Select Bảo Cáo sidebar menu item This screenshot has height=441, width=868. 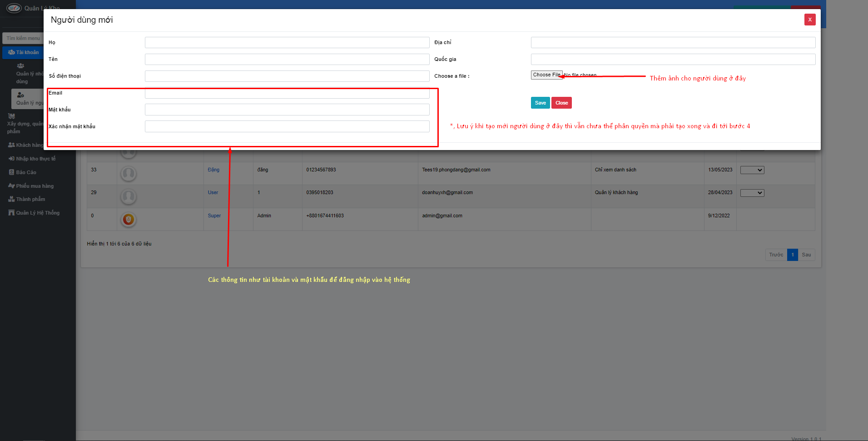click(x=26, y=172)
